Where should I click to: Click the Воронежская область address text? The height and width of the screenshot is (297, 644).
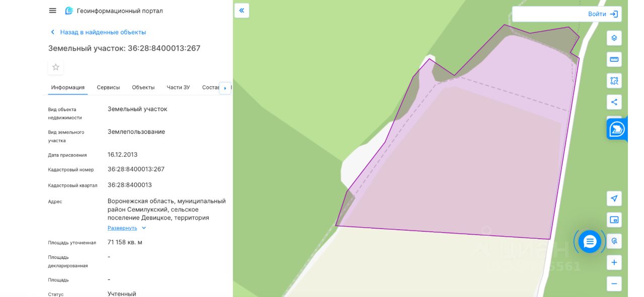(x=167, y=209)
